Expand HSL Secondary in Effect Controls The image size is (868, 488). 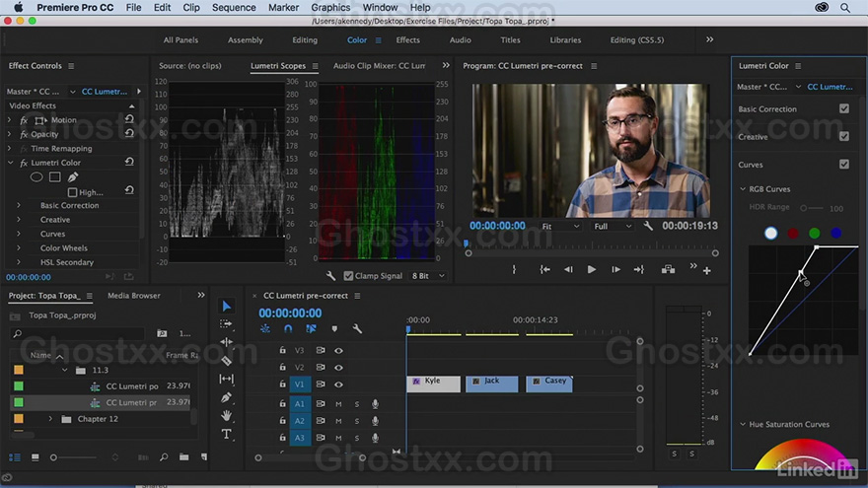(19, 262)
